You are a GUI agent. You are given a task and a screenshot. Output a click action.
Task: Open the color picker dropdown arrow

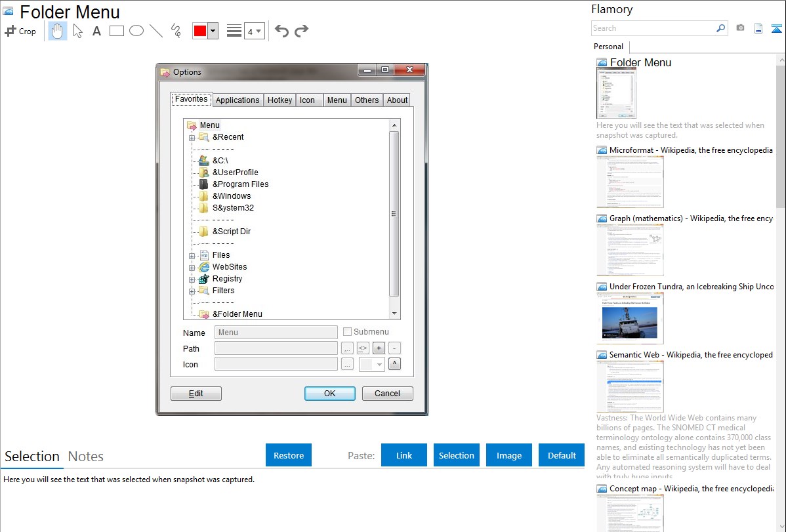[x=213, y=31]
